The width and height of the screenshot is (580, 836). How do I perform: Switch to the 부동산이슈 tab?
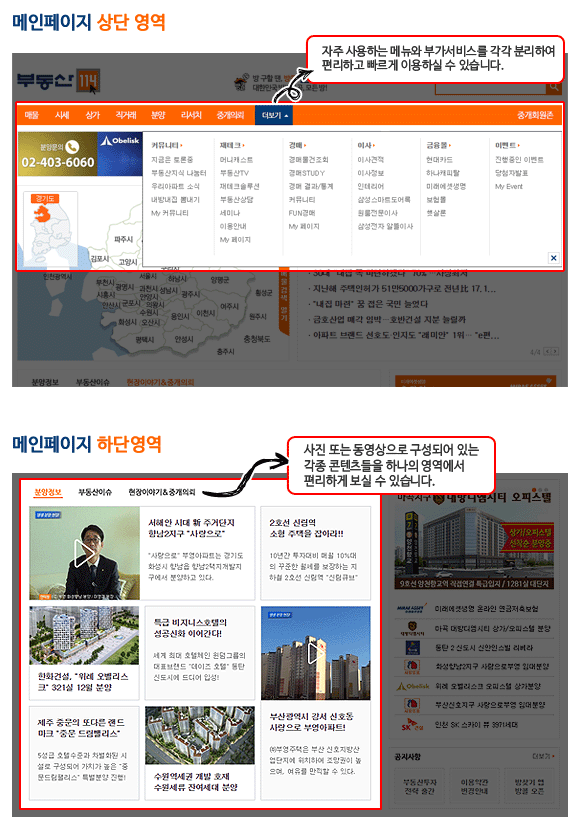coord(95,492)
